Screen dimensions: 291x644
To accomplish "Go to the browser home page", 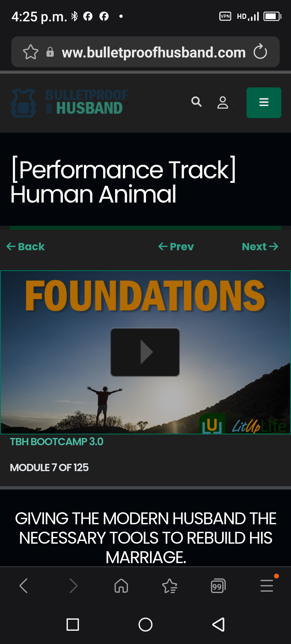I will [121, 586].
